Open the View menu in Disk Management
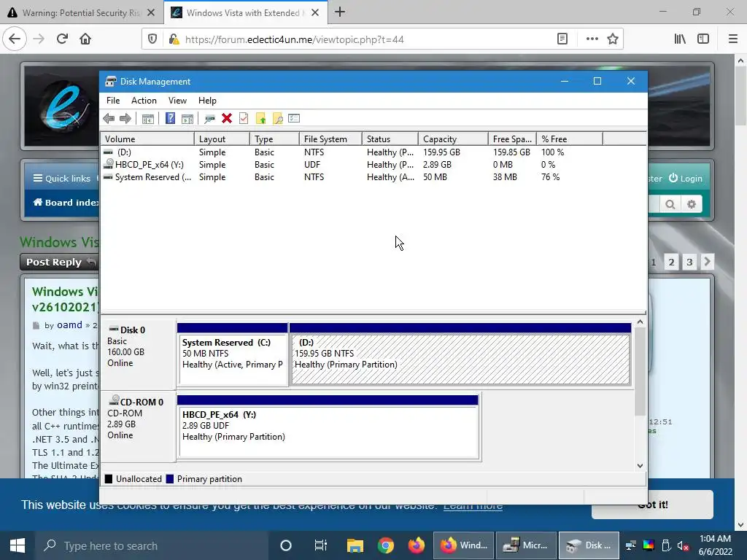The height and width of the screenshot is (560, 747). pos(177,101)
